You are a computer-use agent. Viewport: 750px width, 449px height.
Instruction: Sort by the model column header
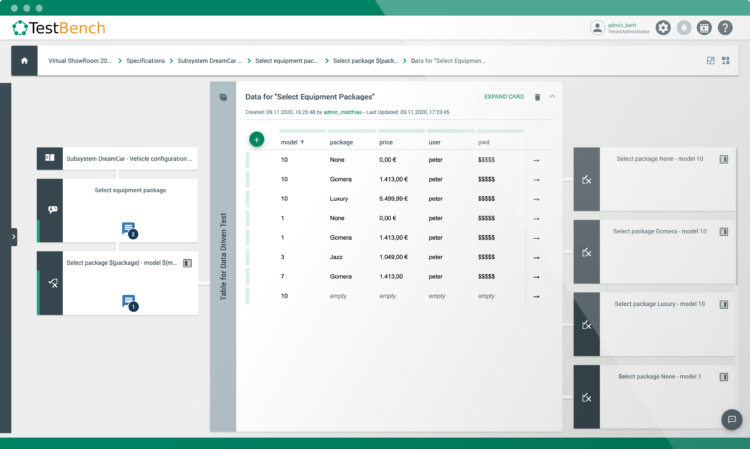pyautogui.click(x=292, y=142)
